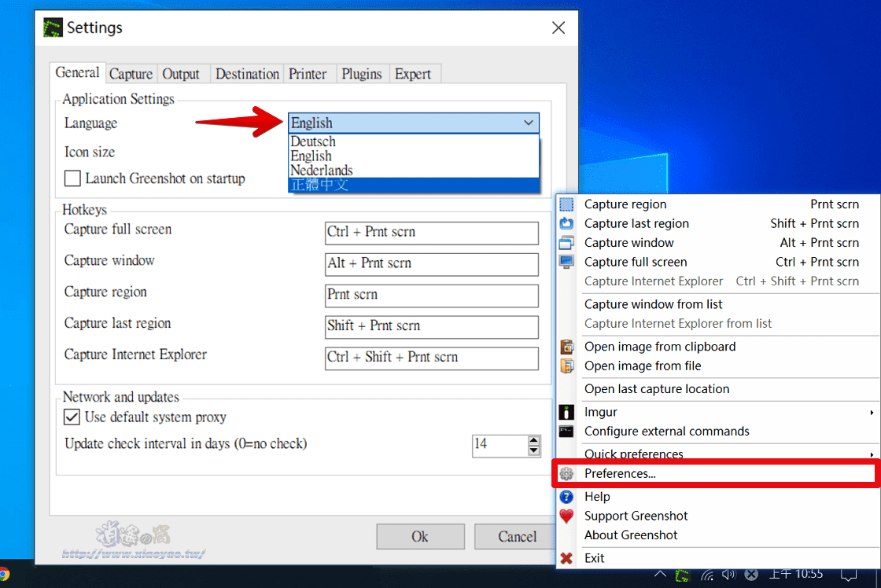The width and height of the screenshot is (881, 588).
Task: Choose Open image from file
Action: (x=719, y=366)
